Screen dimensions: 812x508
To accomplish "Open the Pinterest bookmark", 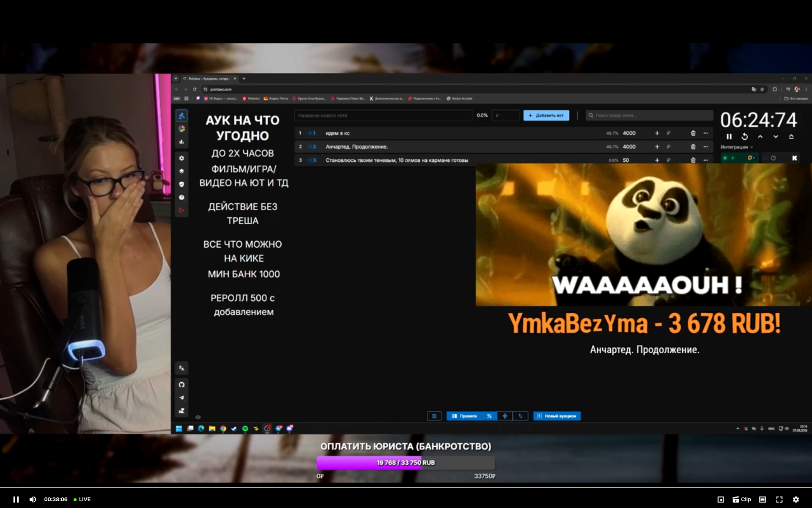I will [x=251, y=99].
